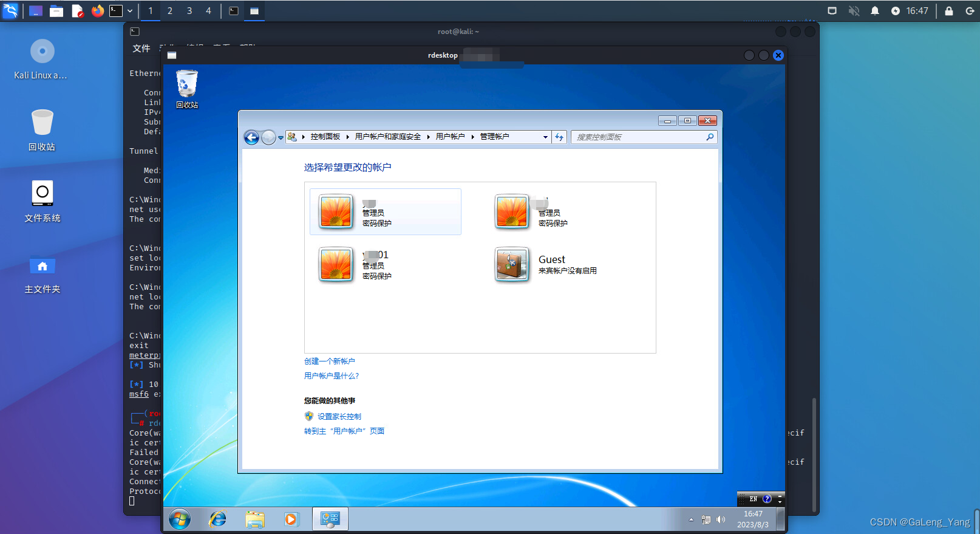Open the terminal emulator launcher in panel
The image size is (980, 534).
115,11
